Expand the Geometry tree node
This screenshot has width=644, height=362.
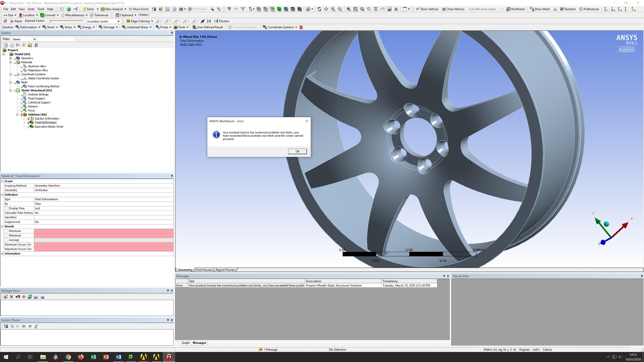tap(11, 58)
